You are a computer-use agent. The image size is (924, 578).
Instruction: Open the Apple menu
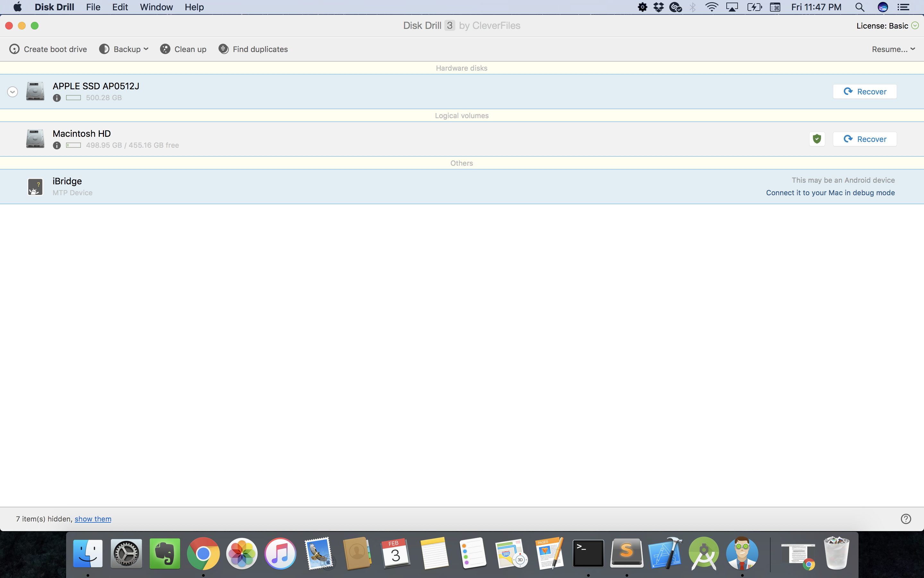(x=18, y=7)
